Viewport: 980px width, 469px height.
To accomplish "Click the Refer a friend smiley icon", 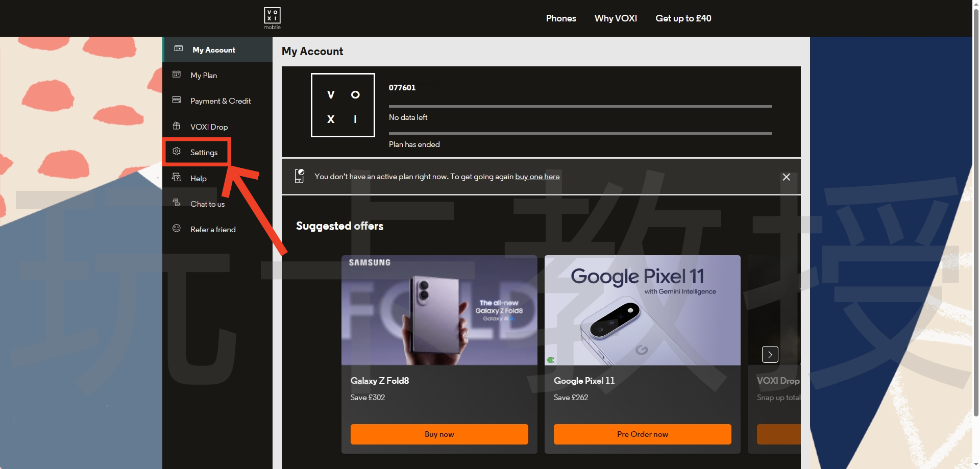I will pos(177,229).
